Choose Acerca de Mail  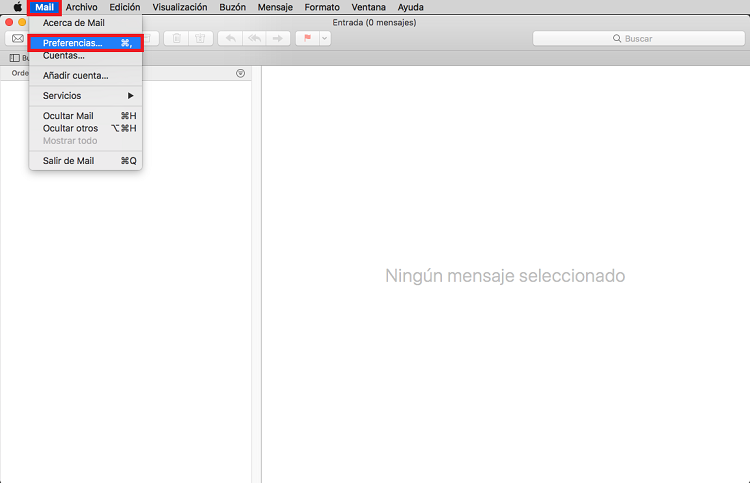click(86, 23)
